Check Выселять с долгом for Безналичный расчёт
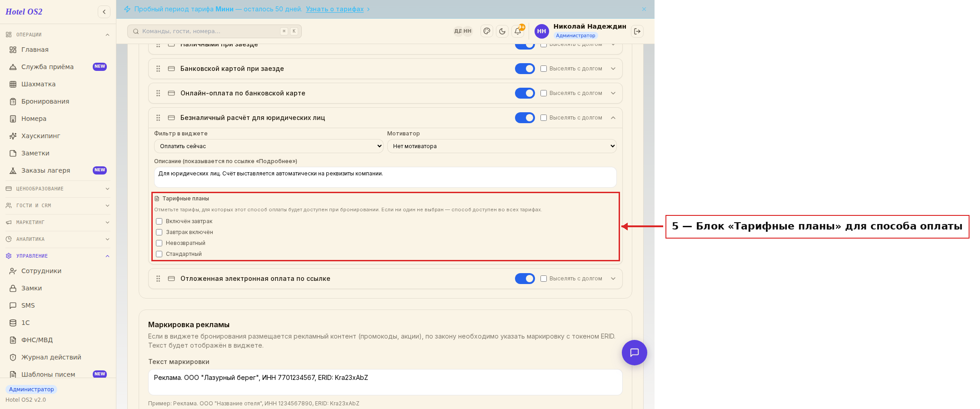This screenshot has width=980, height=409. (x=544, y=118)
